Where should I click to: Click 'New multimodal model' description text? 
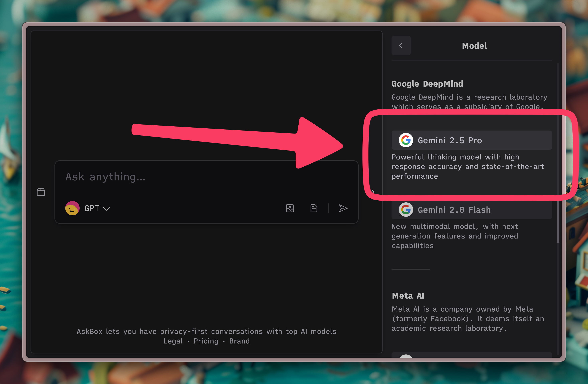(455, 236)
